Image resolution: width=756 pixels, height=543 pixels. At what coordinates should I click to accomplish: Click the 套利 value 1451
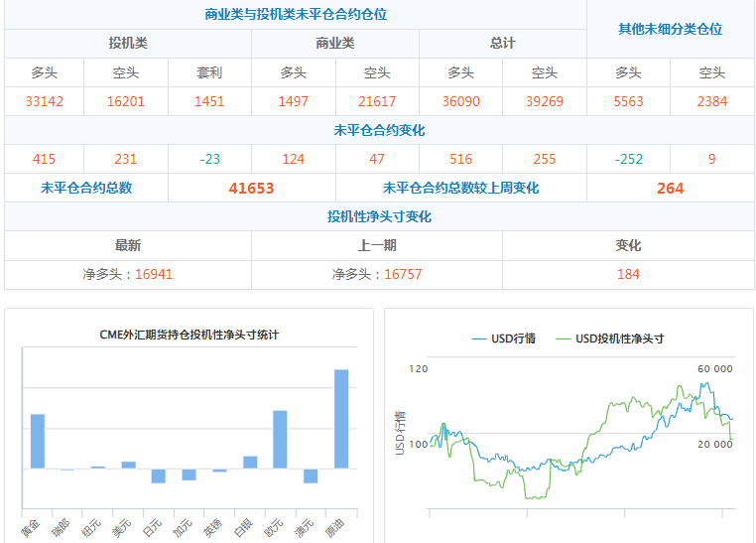pos(209,101)
